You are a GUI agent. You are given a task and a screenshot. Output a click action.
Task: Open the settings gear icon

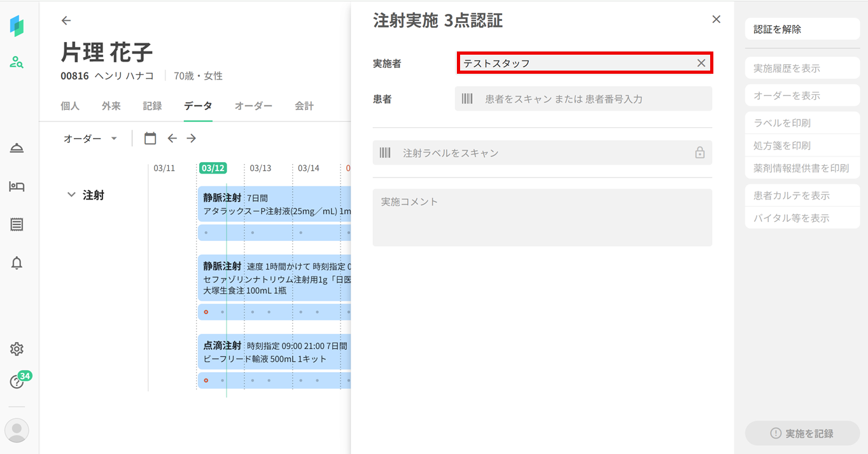click(x=17, y=349)
